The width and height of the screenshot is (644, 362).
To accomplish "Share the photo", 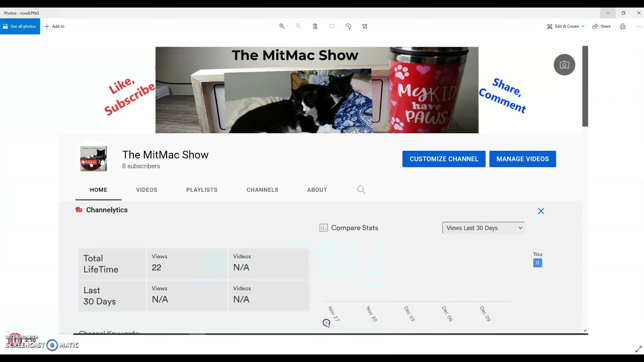I will pyautogui.click(x=602, y=26).
